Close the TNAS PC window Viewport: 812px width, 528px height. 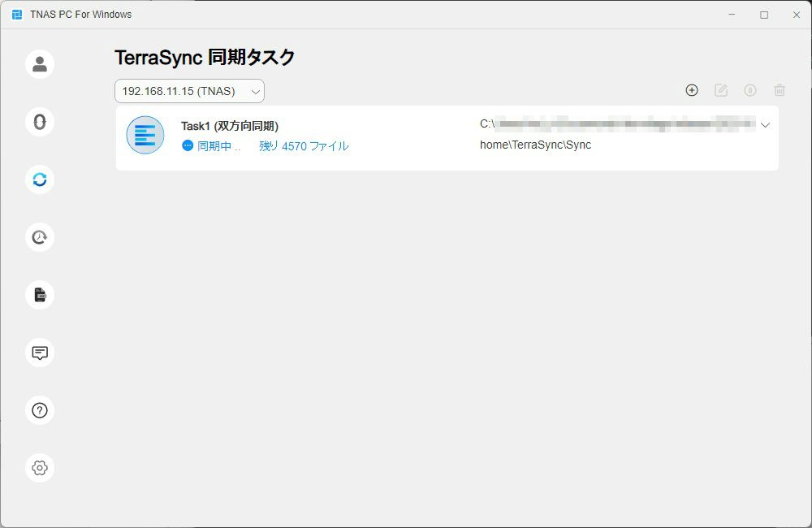click(797, 15)
